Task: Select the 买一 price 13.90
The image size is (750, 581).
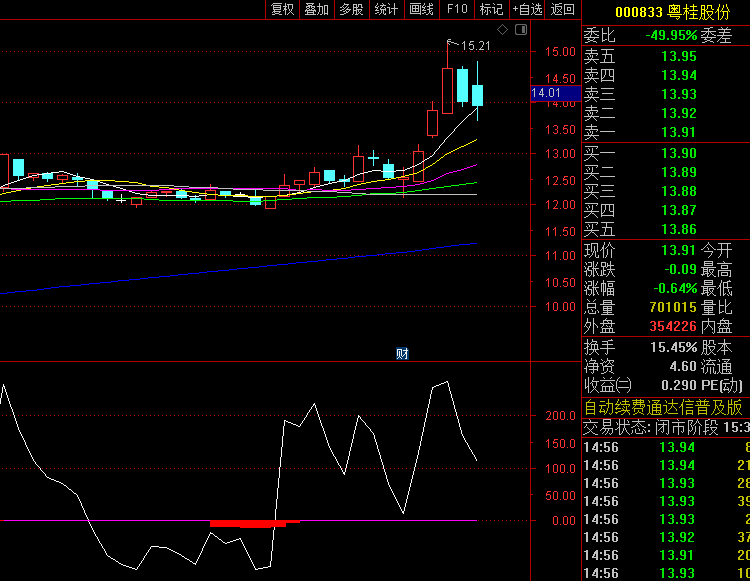Action: (679, 153)
